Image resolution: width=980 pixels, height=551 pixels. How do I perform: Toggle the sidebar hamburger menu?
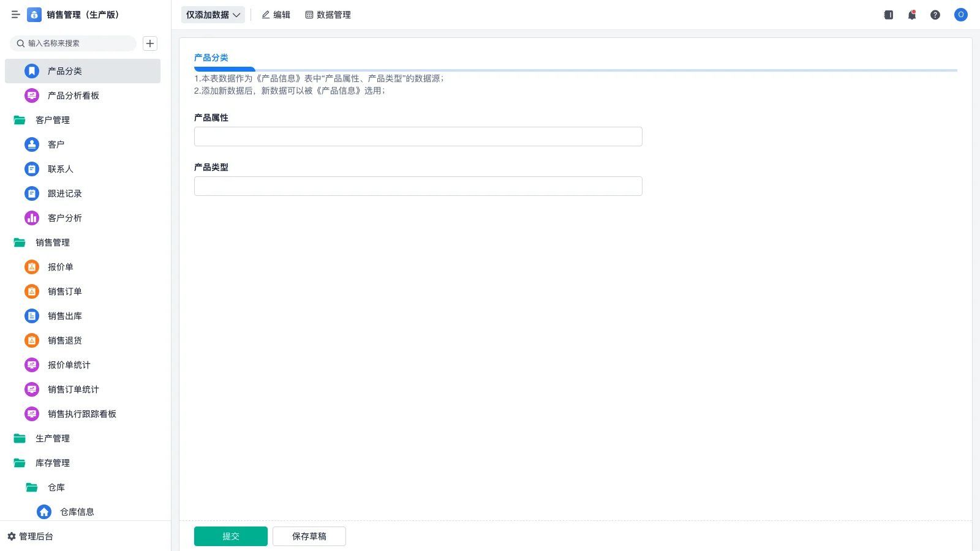16,15
